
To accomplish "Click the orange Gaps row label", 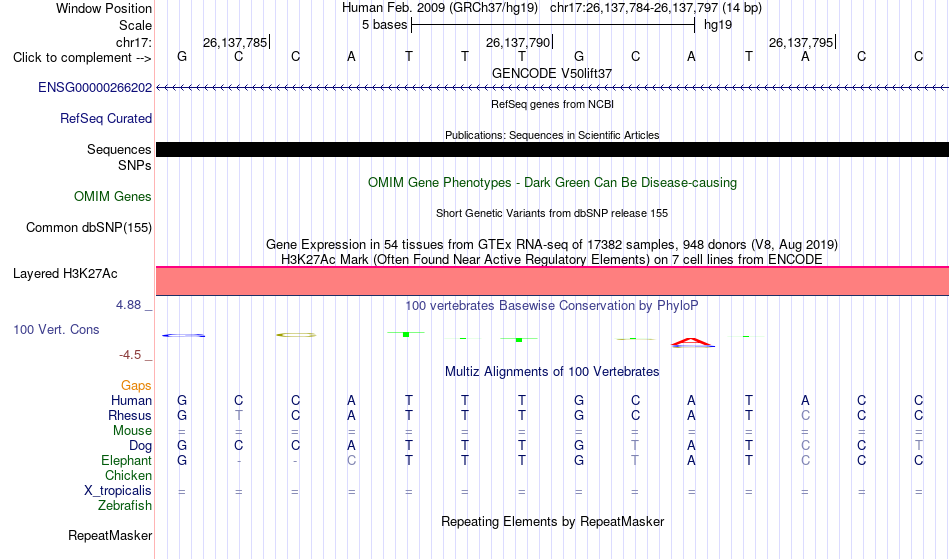I will pos(136,385).
